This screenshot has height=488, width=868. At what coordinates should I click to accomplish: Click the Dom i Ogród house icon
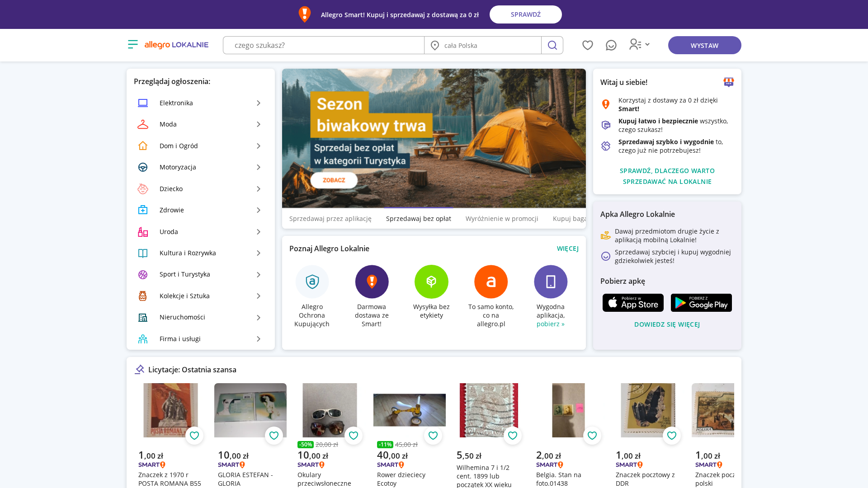(143, 146)
